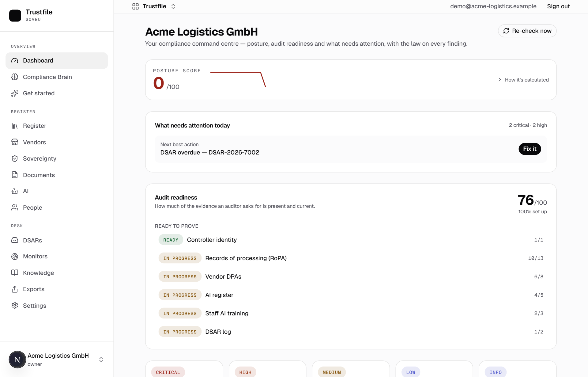Open the Dashboard menu item
This screenshot has height=377, width=588.
coord(57,61)
